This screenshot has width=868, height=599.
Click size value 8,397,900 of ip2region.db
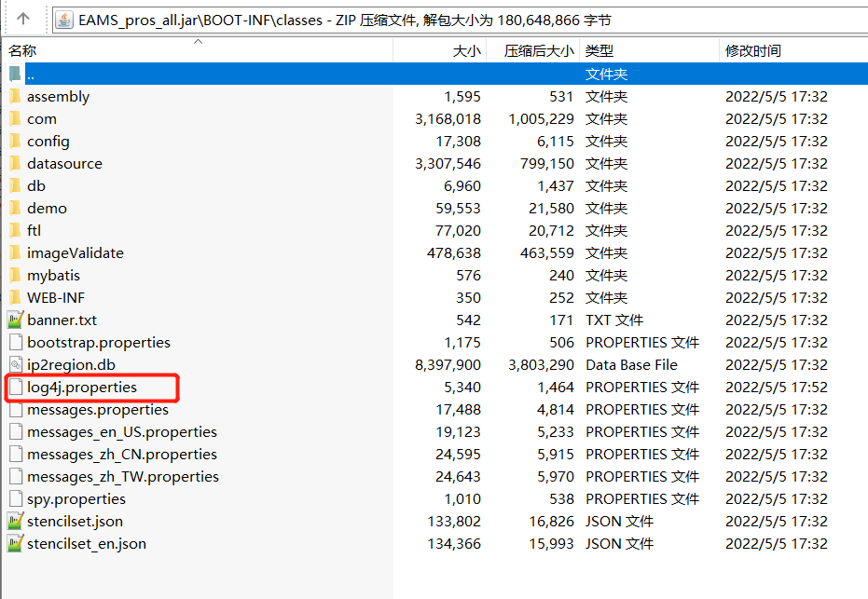pos(448,365)
